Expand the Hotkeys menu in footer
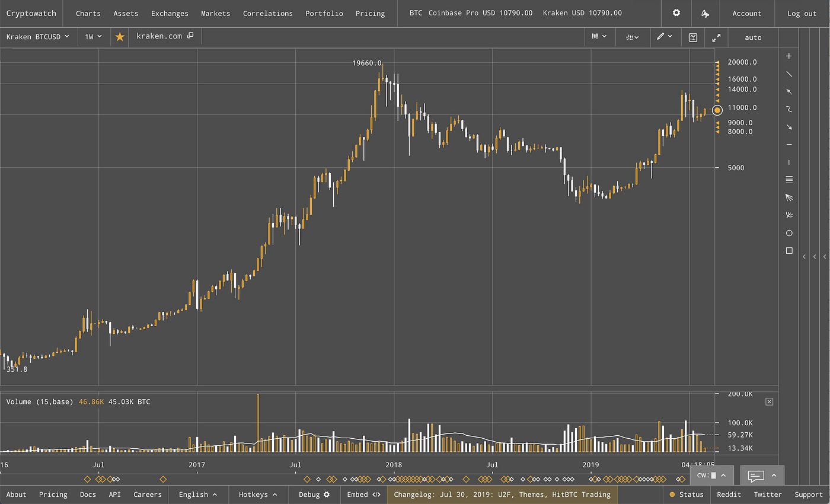Screen dimensions: 830x504 [258, 495]
